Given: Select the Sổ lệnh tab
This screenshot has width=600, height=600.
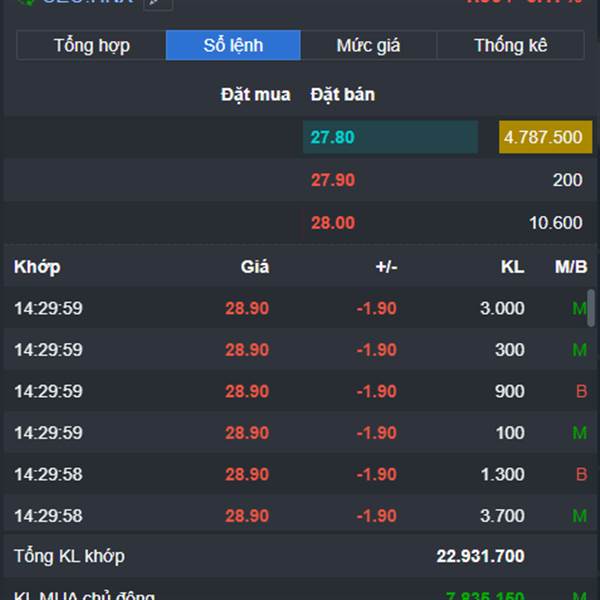Looking at the screenshot, I should tap(232, 45).
